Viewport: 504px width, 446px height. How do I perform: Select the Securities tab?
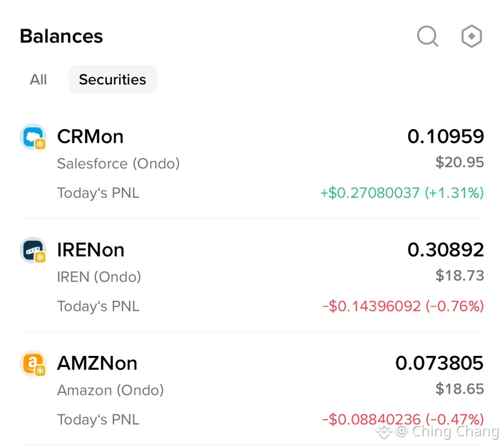[x=113, y=80]
